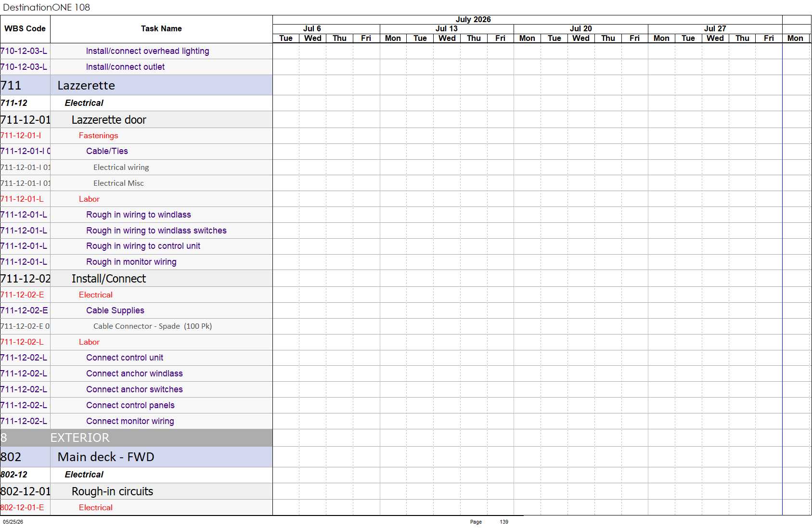Click the Install/connect outlet task
Viewport: 812px width, 528px height.
[x=125, y=67]
